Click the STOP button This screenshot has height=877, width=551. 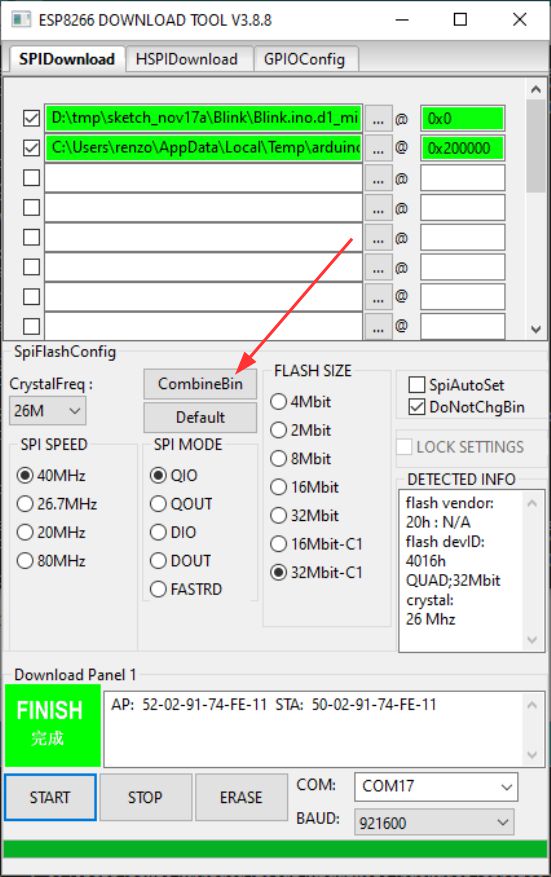tap(145, 797)
